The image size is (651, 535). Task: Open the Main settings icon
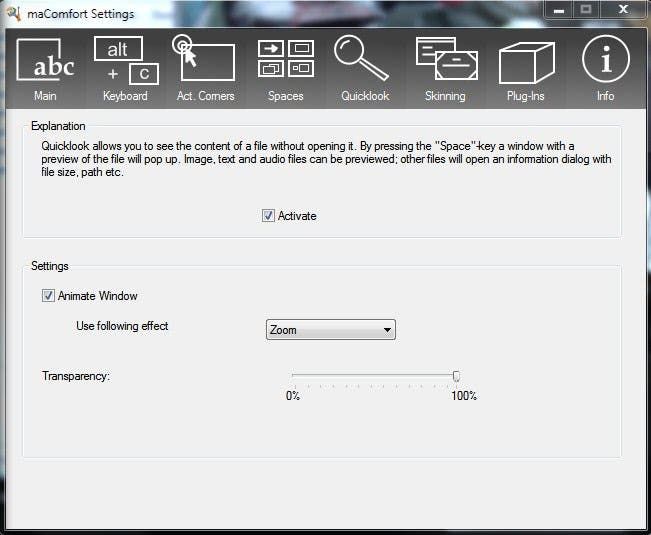pyautogui.click(x=45, y=60)
